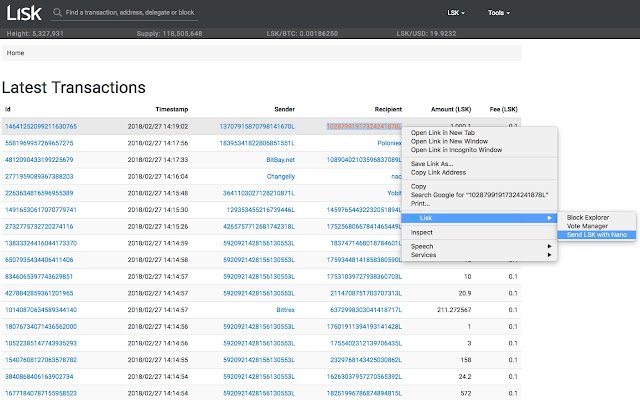Open recipient 6372998303041418717L
640x400 pixels.
[366, 310]
